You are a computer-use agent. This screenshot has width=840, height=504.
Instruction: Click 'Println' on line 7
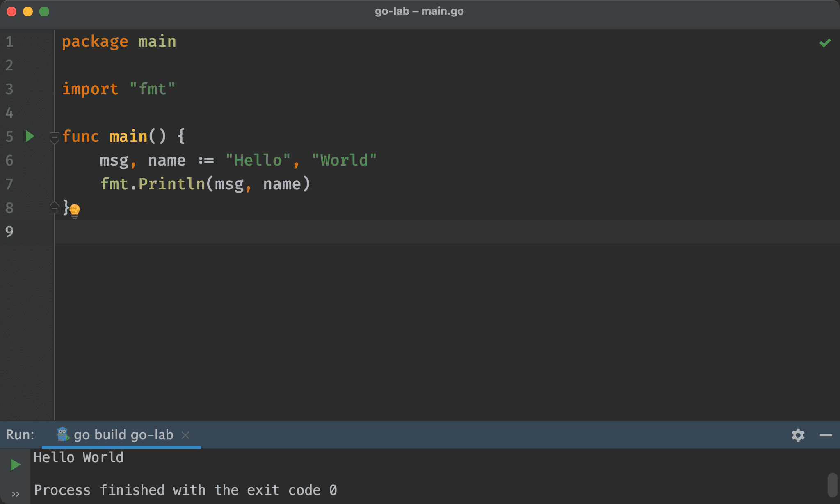tap(171, 184)
